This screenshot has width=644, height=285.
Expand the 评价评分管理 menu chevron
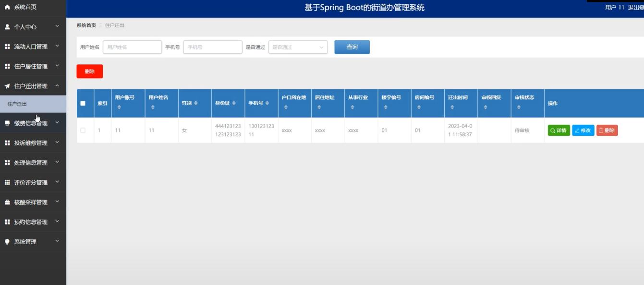click(x=57, y=181)
